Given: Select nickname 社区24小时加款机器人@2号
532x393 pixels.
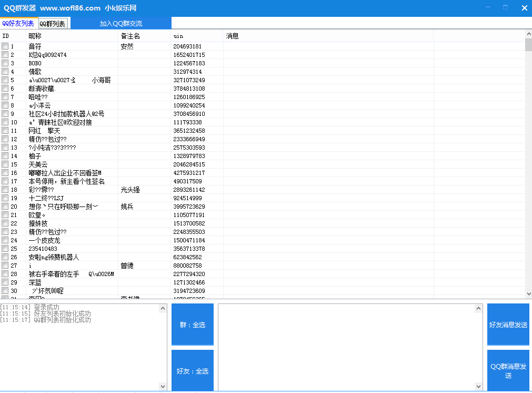Looking at the screenshot, I should (66, 114).
